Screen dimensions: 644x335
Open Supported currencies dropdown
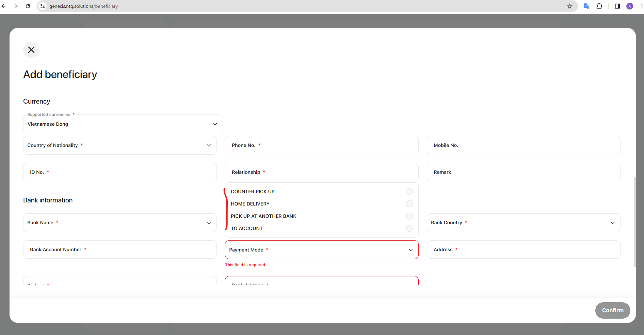pyautogui.click(x=123, y=124)
